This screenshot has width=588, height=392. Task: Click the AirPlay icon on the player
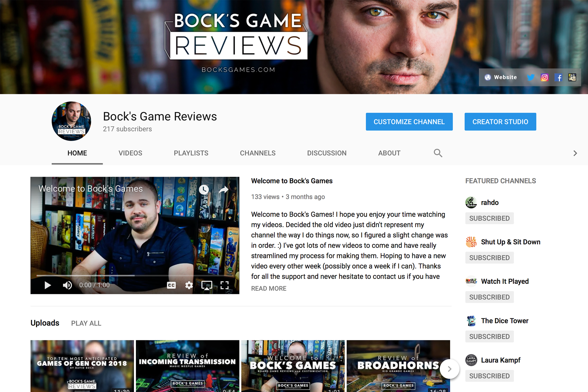click(207, 285)
